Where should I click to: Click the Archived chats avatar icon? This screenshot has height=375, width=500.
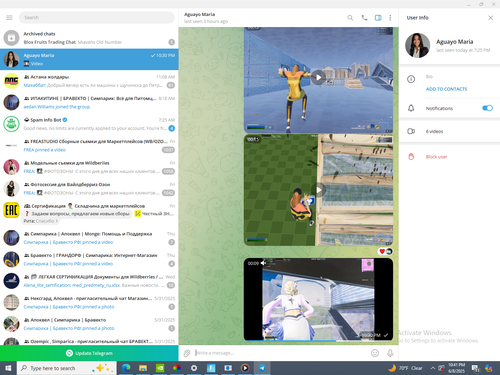point(11,38)
